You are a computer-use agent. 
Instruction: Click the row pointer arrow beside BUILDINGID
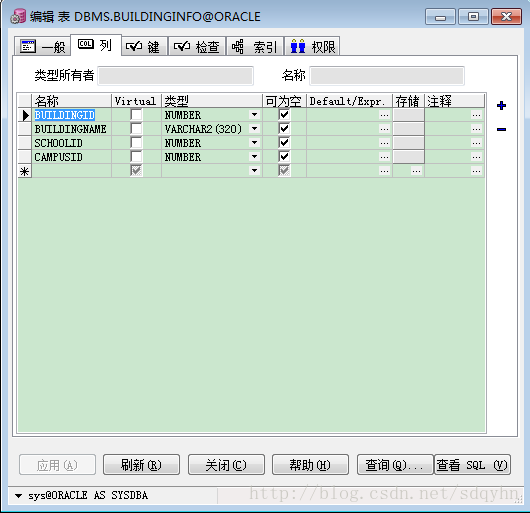tap(25, 115)
